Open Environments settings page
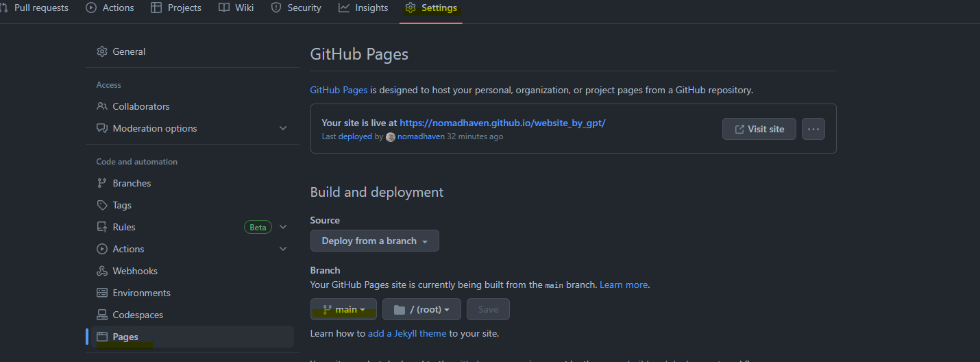 coord(192,293)
